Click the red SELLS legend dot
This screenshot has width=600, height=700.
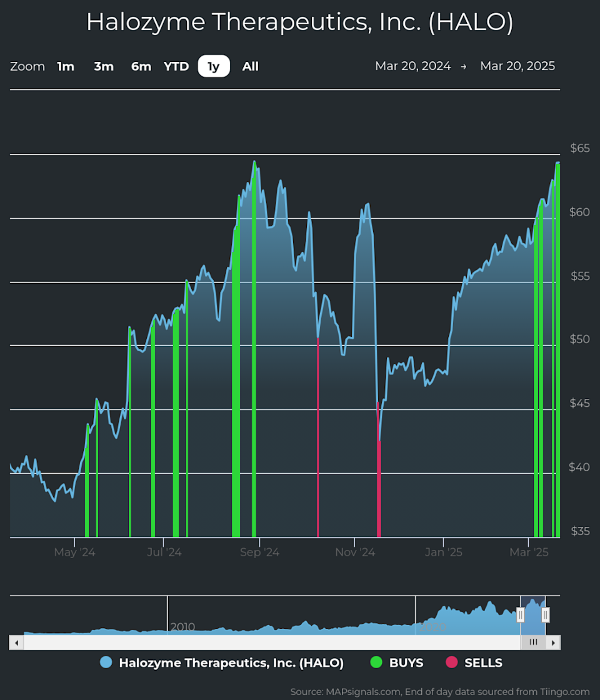pyautogui.click(x=452, y=662)
